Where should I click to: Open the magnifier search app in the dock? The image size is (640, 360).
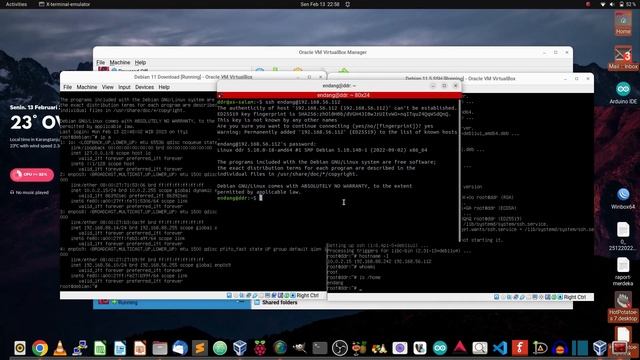[x=480, y=348]
